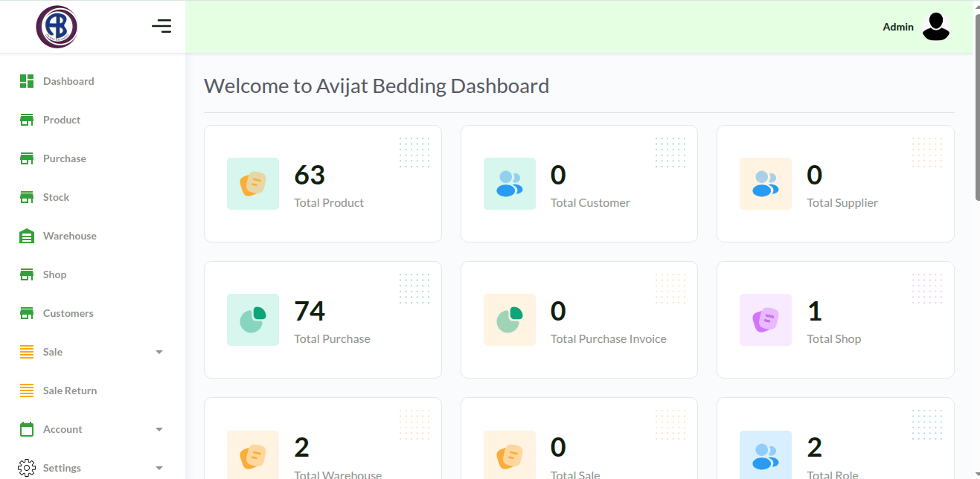Open the Total Purchase Invoice card

(x=579, y=320)
